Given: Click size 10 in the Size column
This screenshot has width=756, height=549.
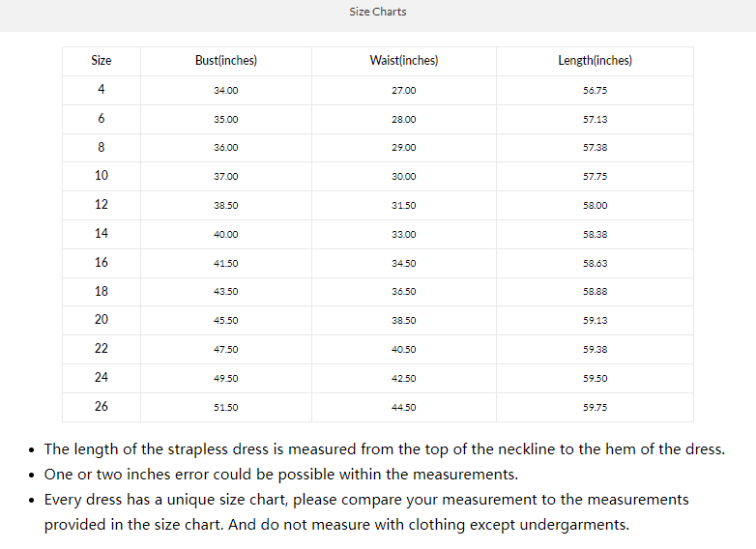Looking at the screenshot, I should (102, 176).
